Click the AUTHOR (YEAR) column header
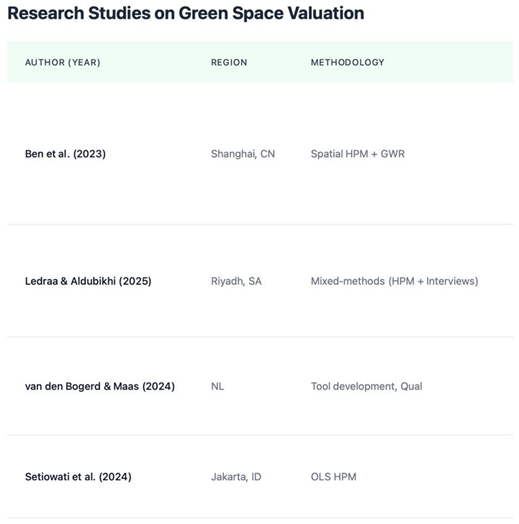Image resolution: width=519 pixels, height=524 pixels. click(63, 62)
